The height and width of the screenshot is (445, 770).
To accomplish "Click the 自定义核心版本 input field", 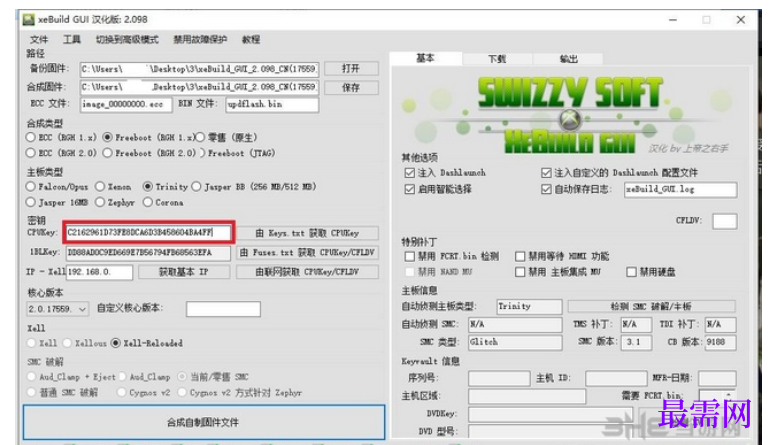I will [223, 309].
